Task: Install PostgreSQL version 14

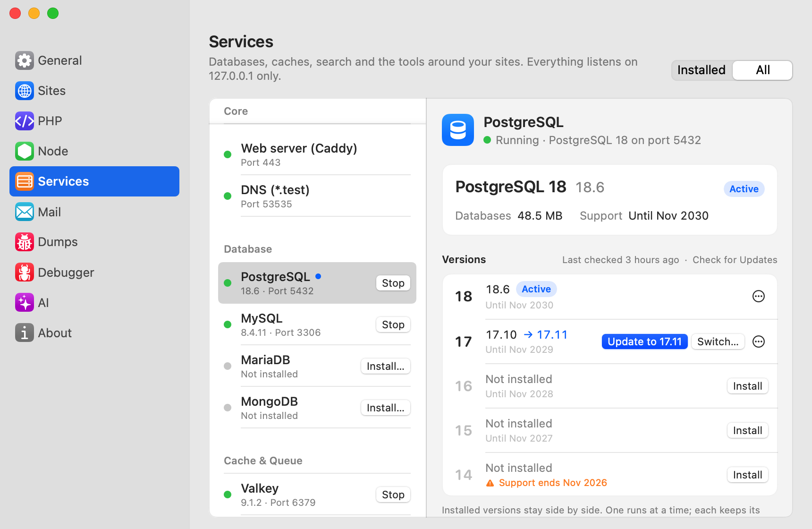Action: 748,475
